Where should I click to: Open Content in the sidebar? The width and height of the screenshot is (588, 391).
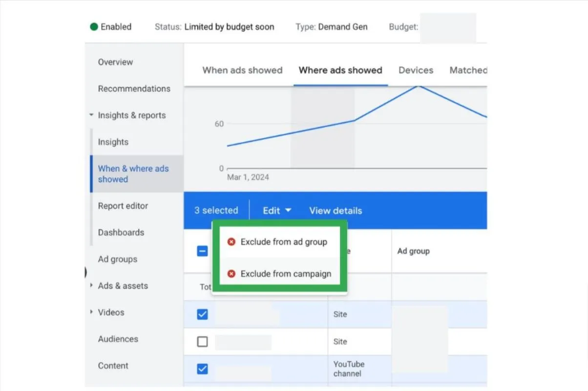pyautogui.click(x=113, y=366)
